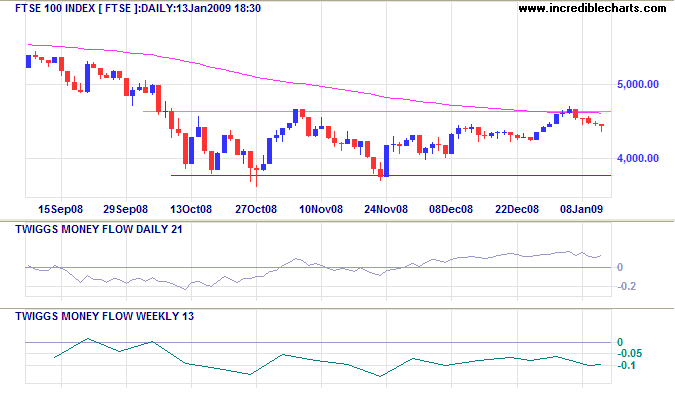Click the -0.05 label on weekly money flow axis
675x395 pixels.
629,354
